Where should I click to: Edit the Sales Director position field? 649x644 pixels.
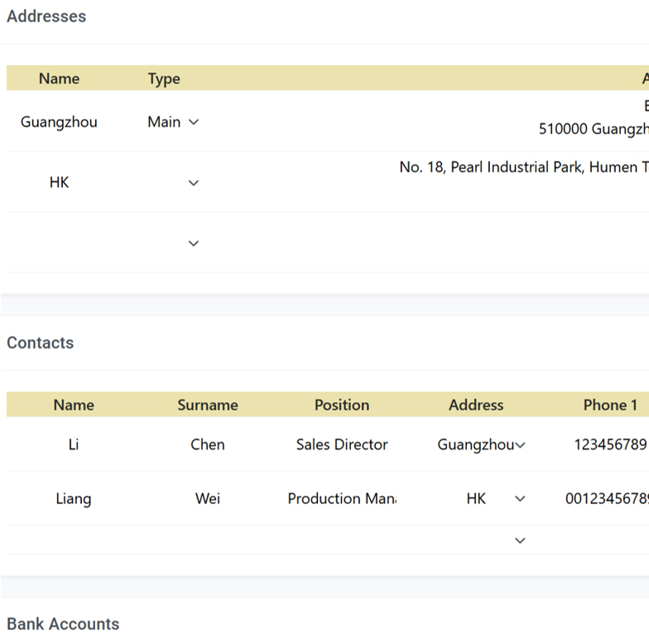point(342,445)
